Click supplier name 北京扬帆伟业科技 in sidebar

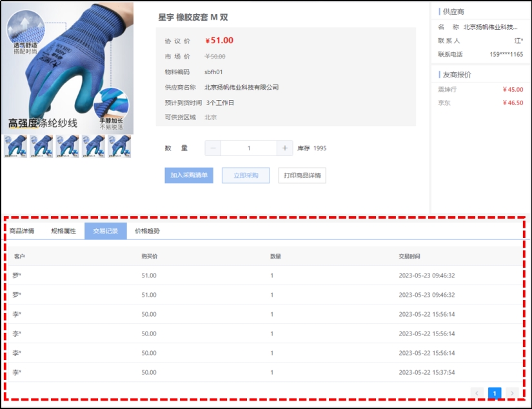coord(490,27)
